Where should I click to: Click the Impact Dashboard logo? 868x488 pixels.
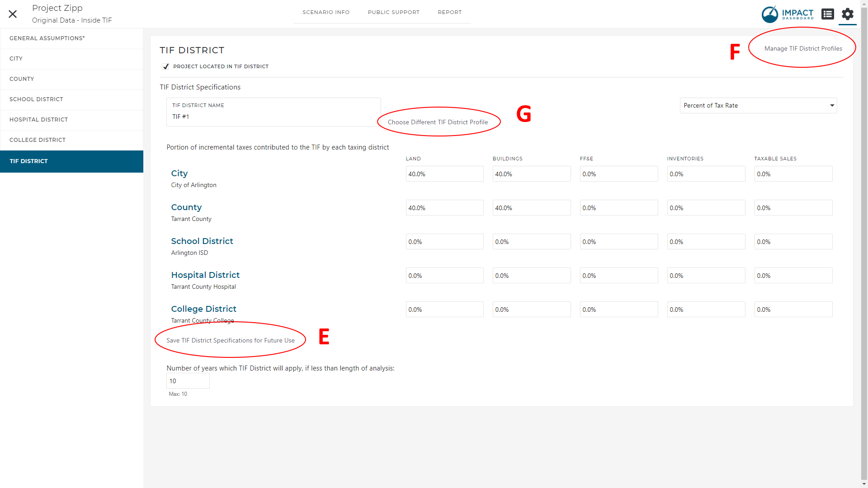(x=788, y=14)
